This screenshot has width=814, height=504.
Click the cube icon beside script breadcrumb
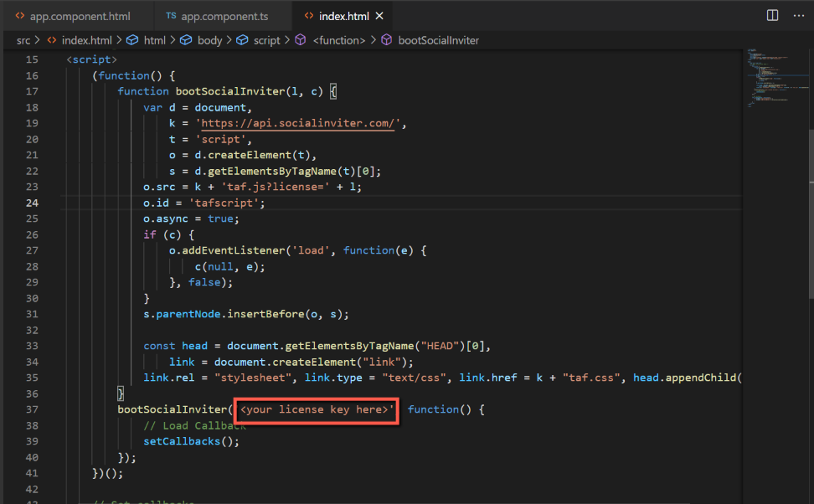pos(242,40)
